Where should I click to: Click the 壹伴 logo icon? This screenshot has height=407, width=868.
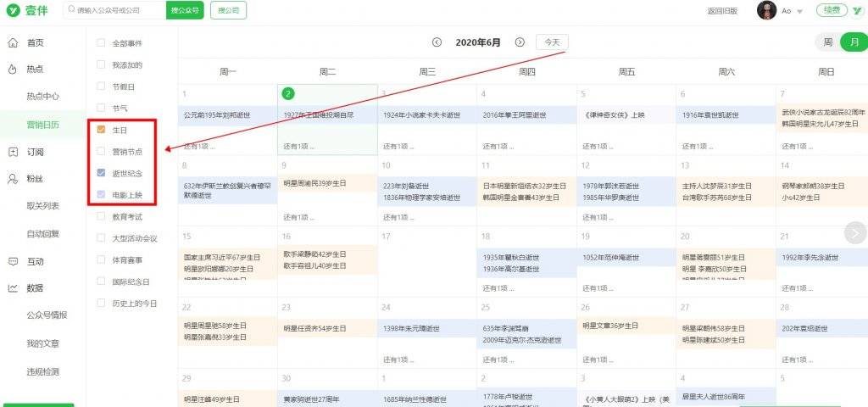click(x=13, y=11)
